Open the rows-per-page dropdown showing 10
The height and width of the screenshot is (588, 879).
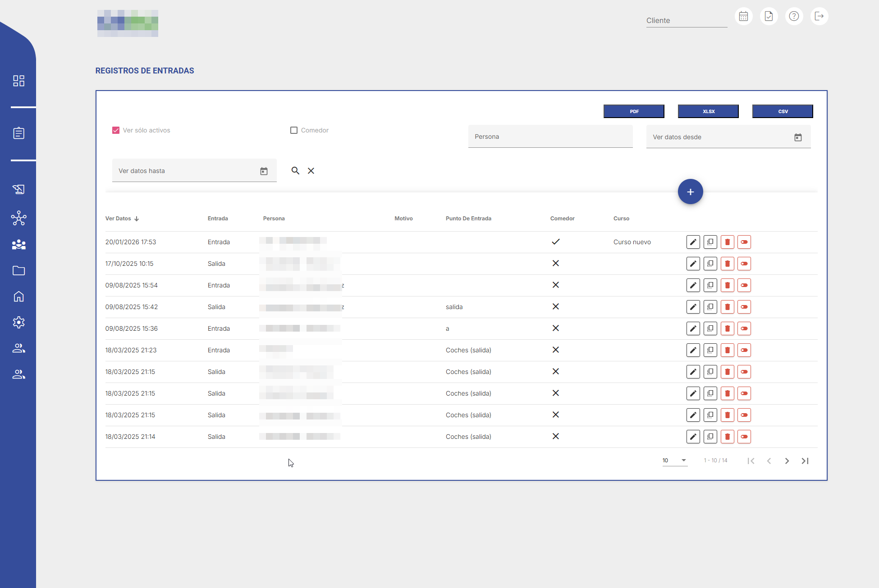pyautogui.click(x=674, y=460)
